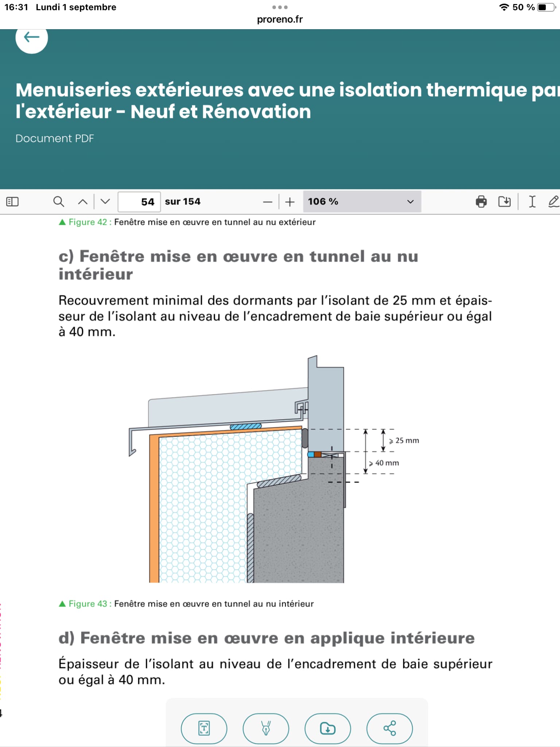
Task: Go to next page with down chevron
Action: [x=105, y=202]
